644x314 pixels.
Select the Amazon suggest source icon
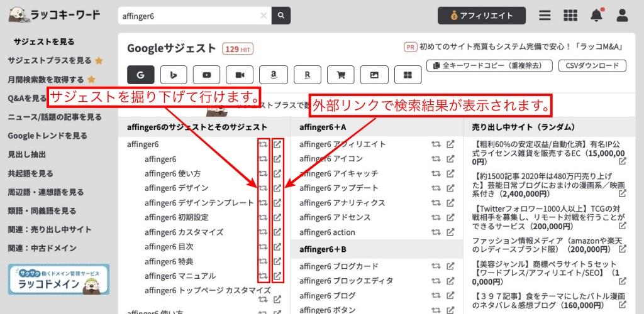[x=273, y=75]
